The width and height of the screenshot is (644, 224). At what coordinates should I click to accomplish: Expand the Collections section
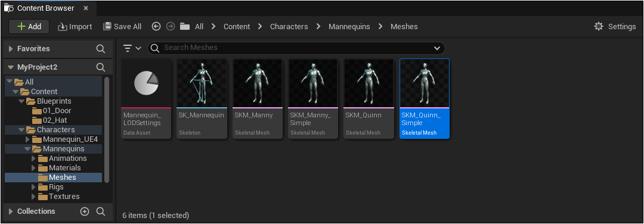pyautogui.click(x=11, y=211)
